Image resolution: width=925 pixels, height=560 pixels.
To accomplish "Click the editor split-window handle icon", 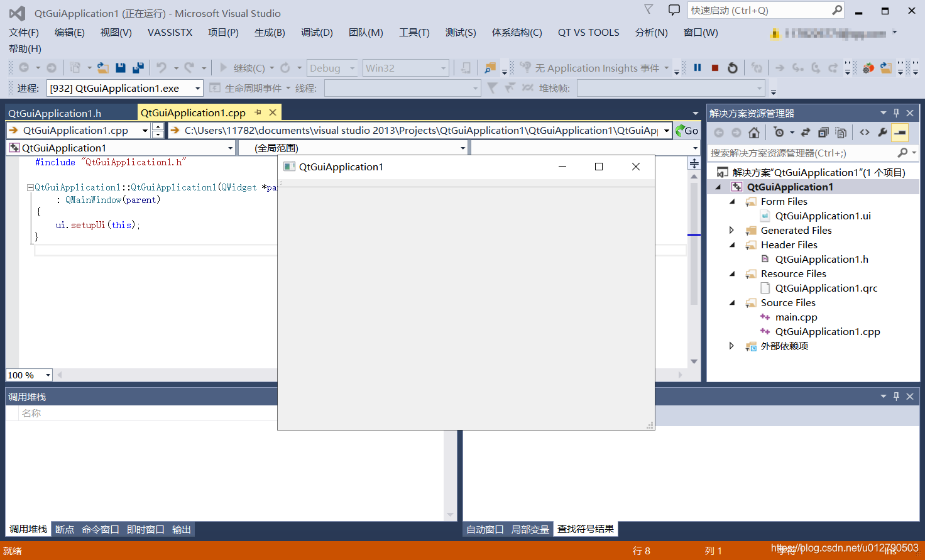I will (x=694, y=163).
